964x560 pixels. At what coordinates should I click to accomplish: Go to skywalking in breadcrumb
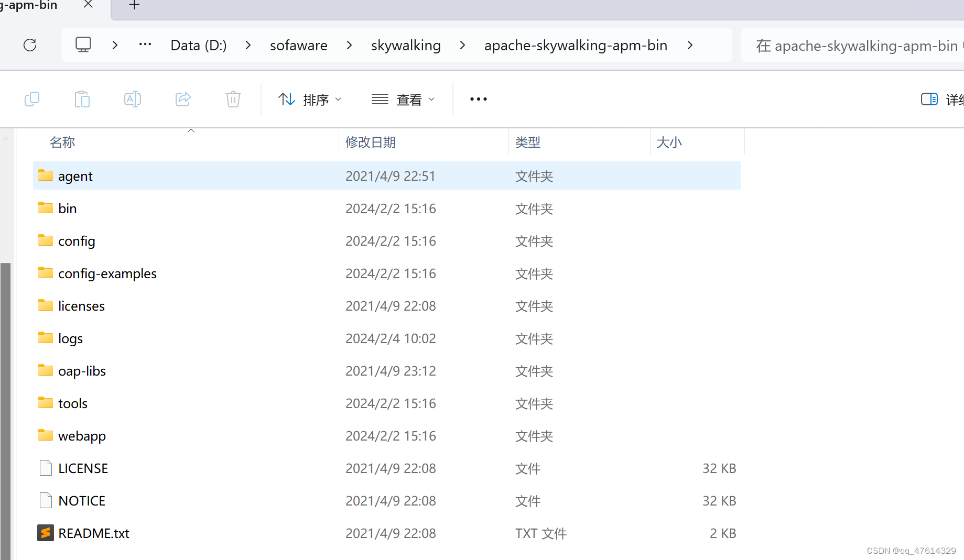[406, 45]
